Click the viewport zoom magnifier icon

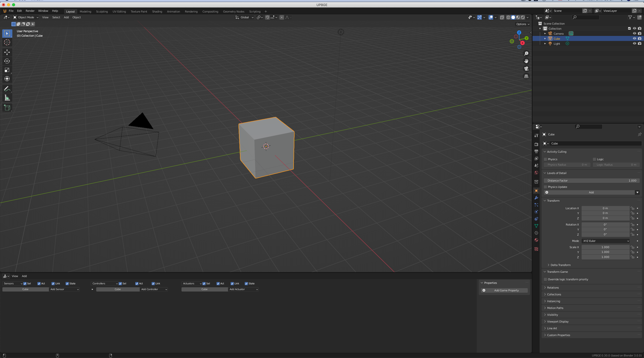click(x=526, y=54)
